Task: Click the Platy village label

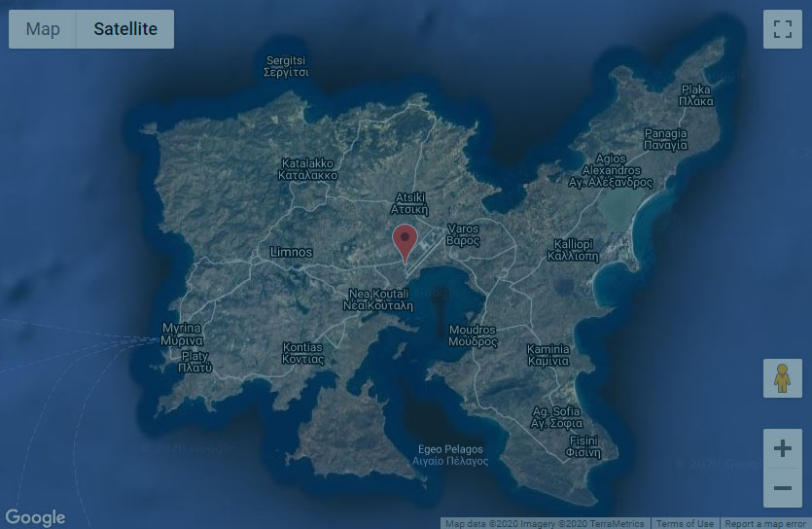Action: click(194, 362)
